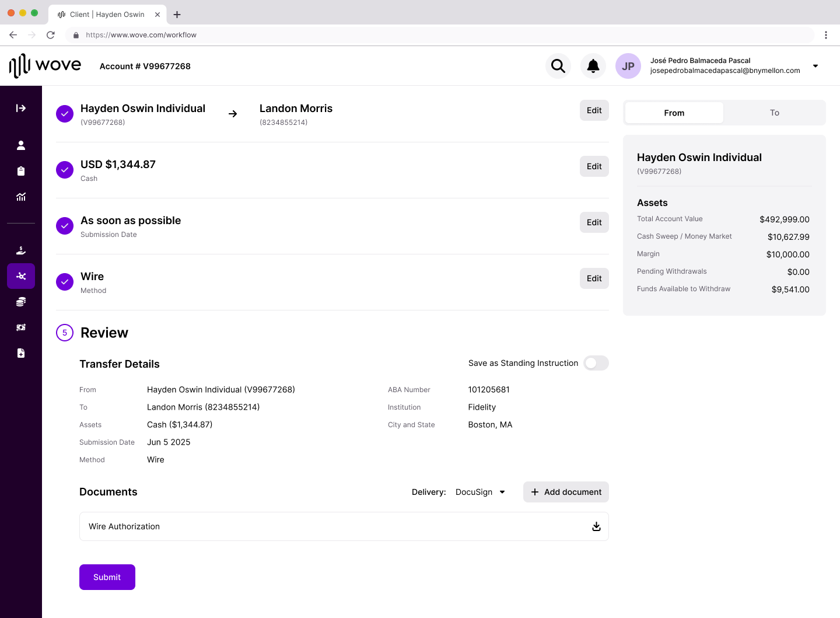Edit the Wire method step

(x=594, y=278)
